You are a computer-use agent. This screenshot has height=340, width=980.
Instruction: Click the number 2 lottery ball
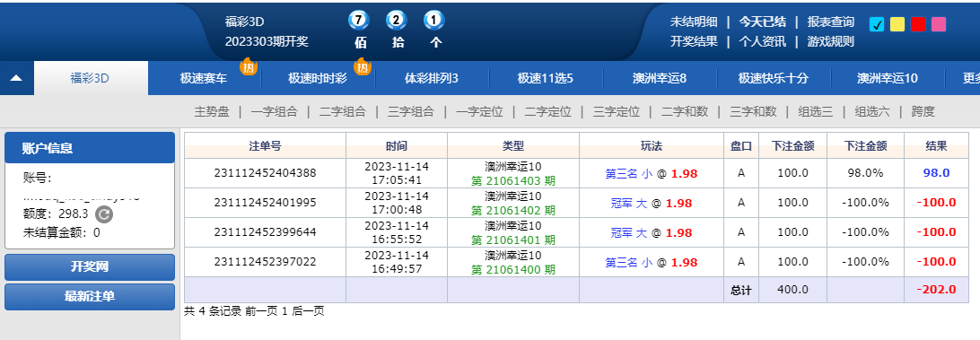pyautogui.click(x=397, y=21)
